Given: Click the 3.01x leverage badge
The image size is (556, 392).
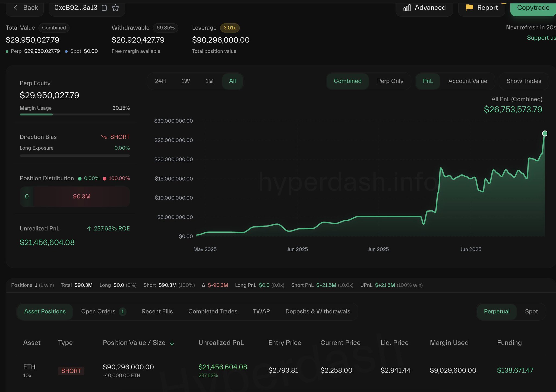Looking at the screenshot, I should pos(230,28).
